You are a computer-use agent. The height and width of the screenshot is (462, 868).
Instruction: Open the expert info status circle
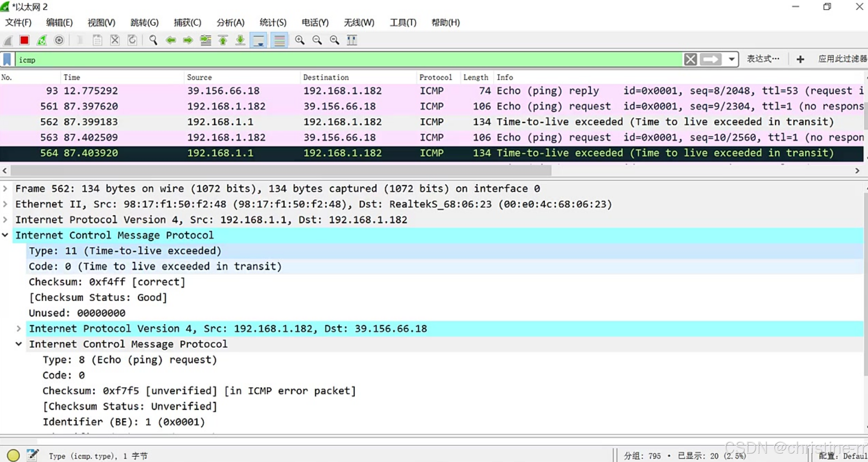[x=13, y=455]
